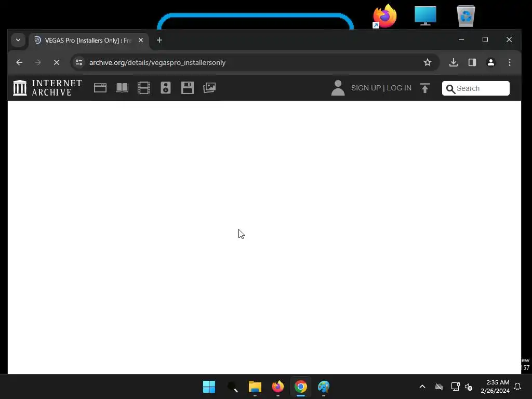532x399 pixels.
Task: Click the SIGN UP link
Action: [x=366, y=88]
